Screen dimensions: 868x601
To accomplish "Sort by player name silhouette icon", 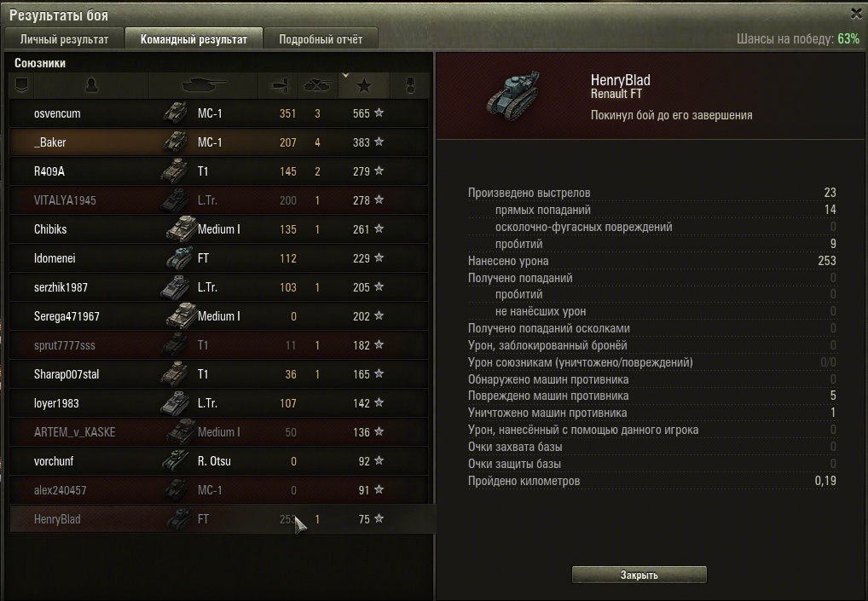I will (91, 86).
